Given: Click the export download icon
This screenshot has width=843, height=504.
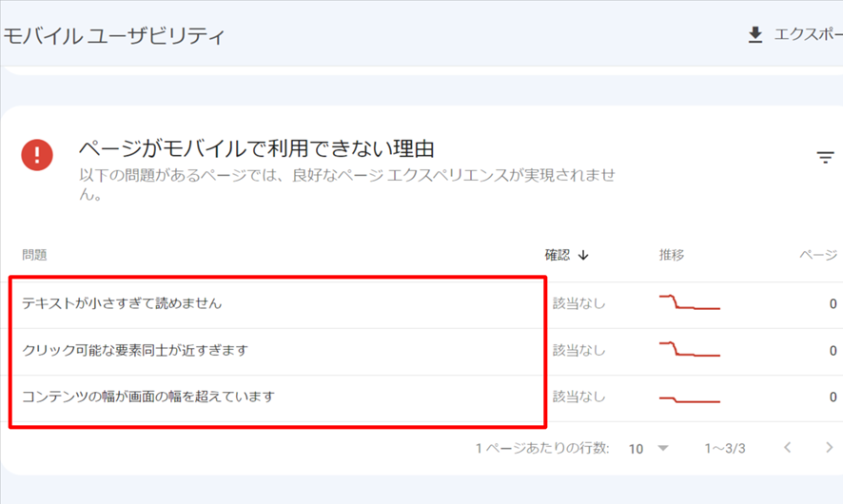Looking at the screenshot, I should (755, 35).
